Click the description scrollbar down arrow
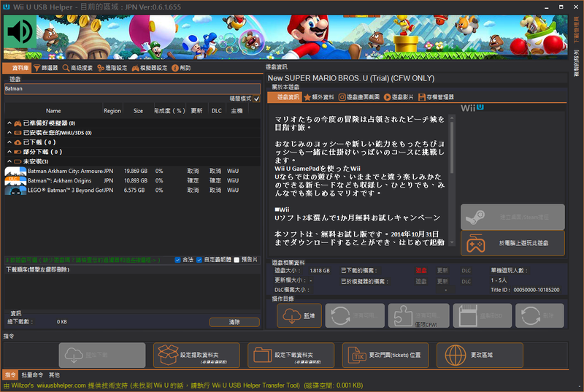 [452, 243]
